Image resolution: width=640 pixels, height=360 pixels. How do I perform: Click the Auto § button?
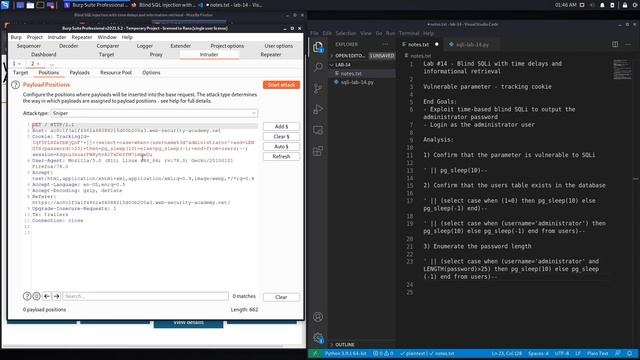pyautogui.click(x=281, y=147)
